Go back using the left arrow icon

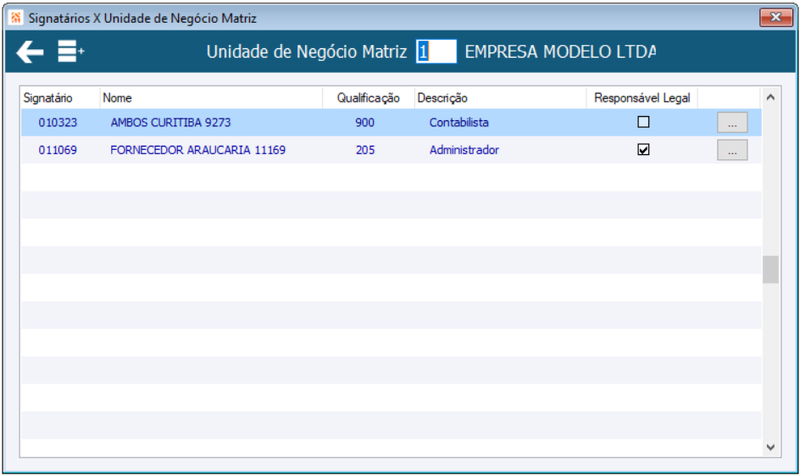click(30, 52)
